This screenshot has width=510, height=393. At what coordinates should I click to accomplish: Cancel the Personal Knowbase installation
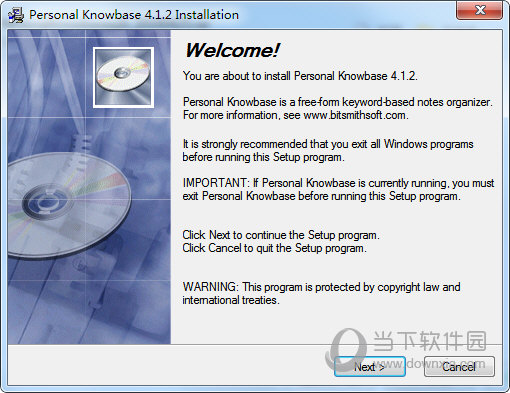click(459, 367)
